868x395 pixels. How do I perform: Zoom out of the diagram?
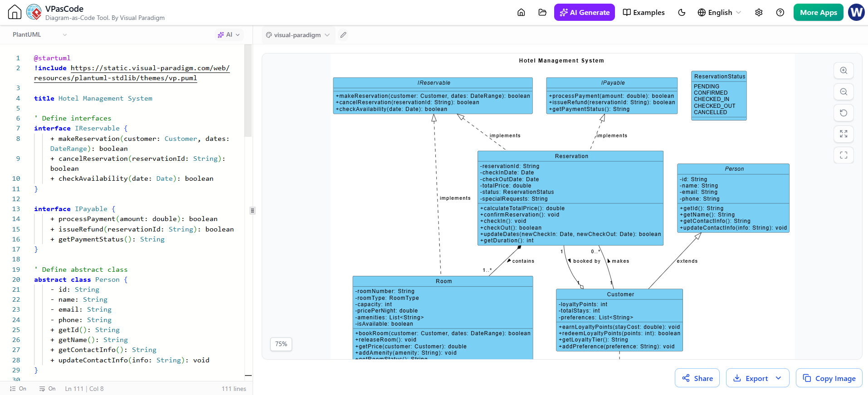[844, 92]
